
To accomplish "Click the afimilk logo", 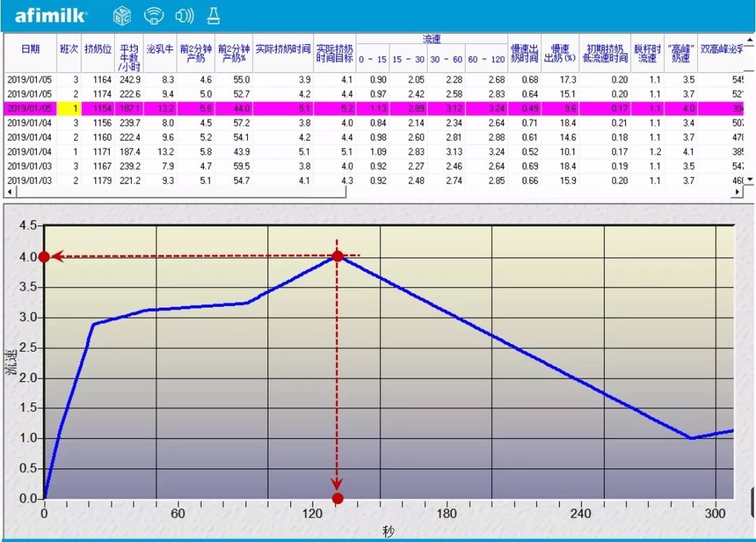I will tap(51, 15).
